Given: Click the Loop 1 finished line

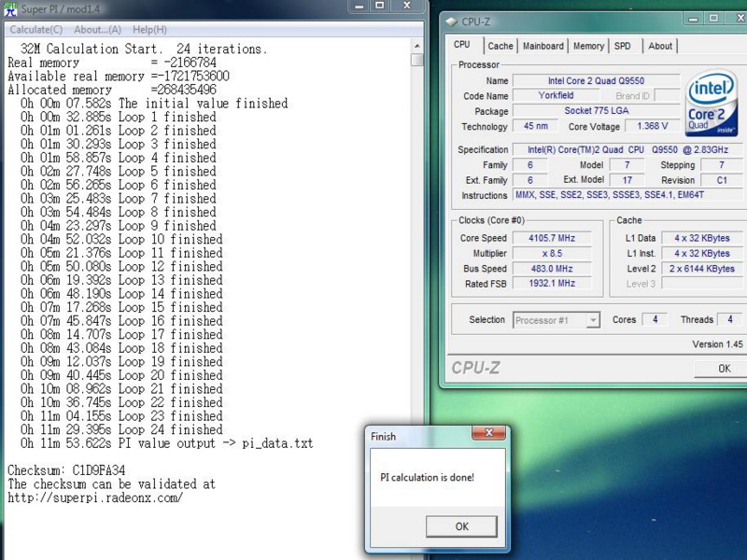Looking at the screenshot, I should [x=119, y=117].
